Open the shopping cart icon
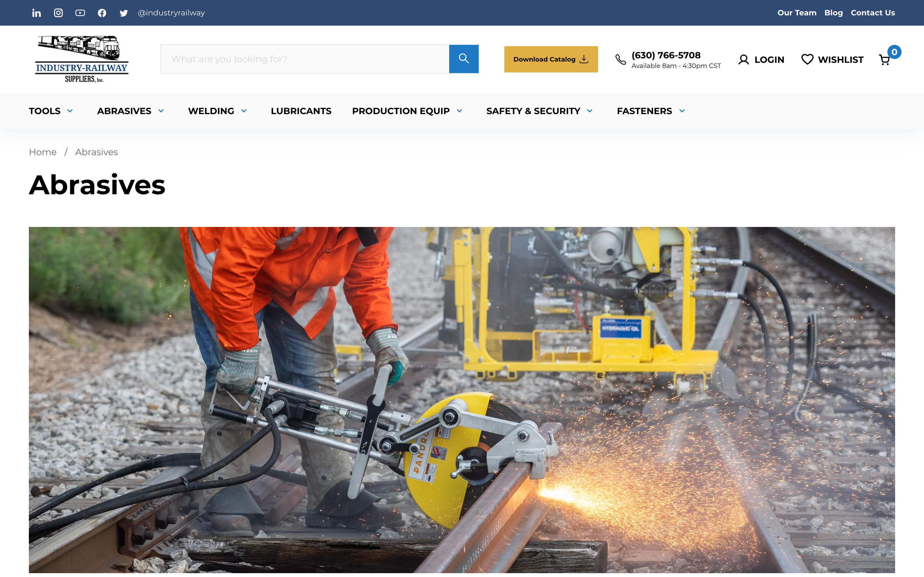The height and width of the screenshot is (577, 924). pos(884,60)
